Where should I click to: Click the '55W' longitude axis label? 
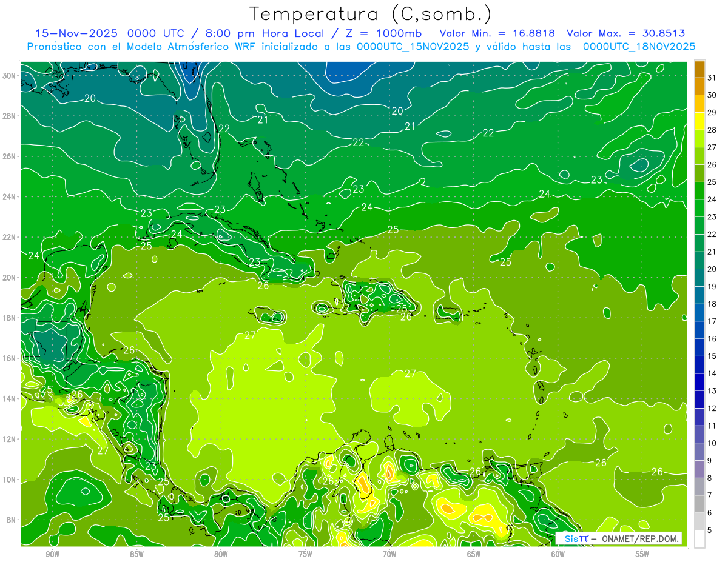coord(642,555)
